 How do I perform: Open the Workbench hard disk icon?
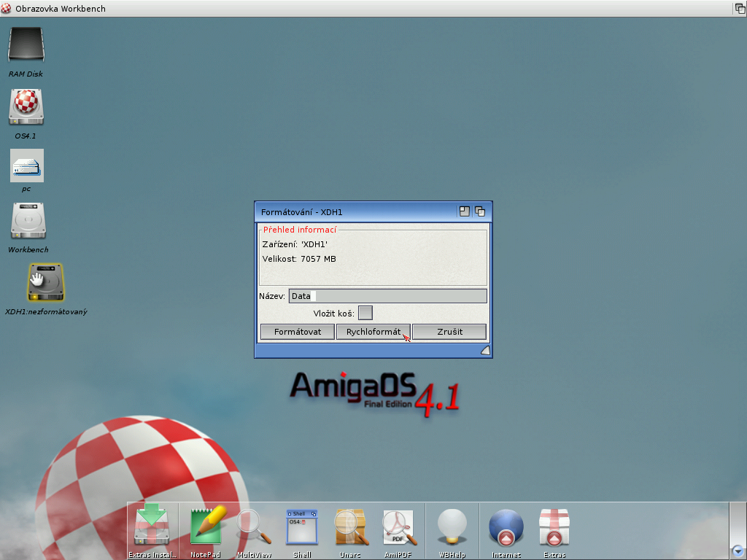click(28, 221)
